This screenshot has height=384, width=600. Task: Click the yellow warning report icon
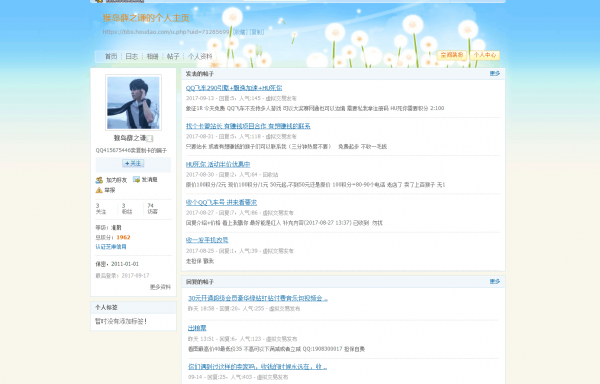(99, 190)
